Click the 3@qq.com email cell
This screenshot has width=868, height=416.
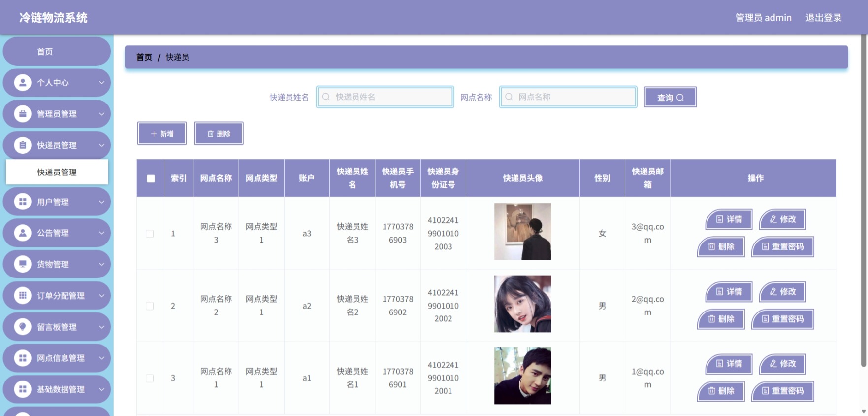(x=647, y=233)
